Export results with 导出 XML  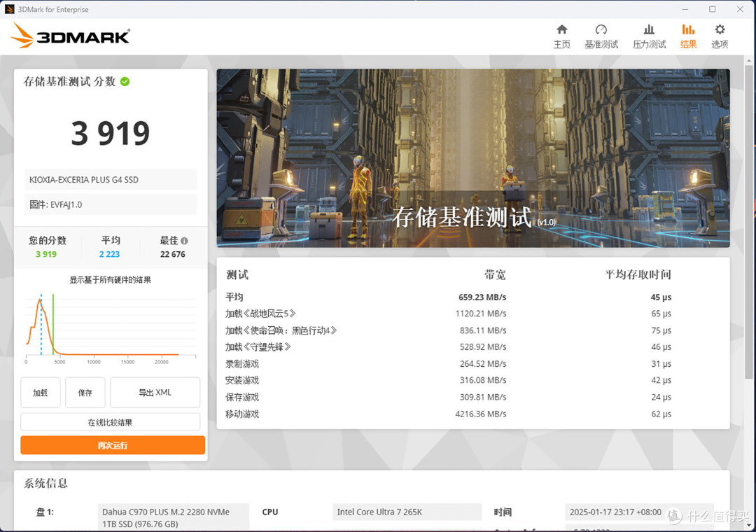tap(155, 393)
